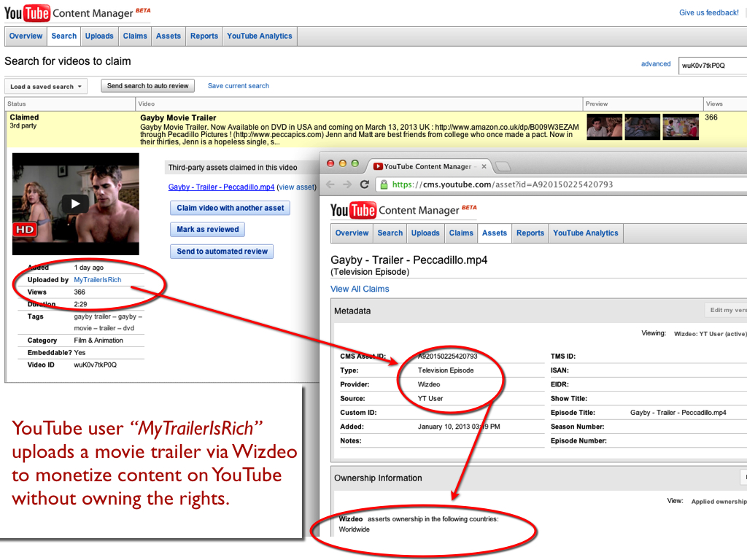Image resolution: width=747 pixels, height=560 pixels.
Task: Open the Reports tab in the background page
Action: (x=204, y=36)
